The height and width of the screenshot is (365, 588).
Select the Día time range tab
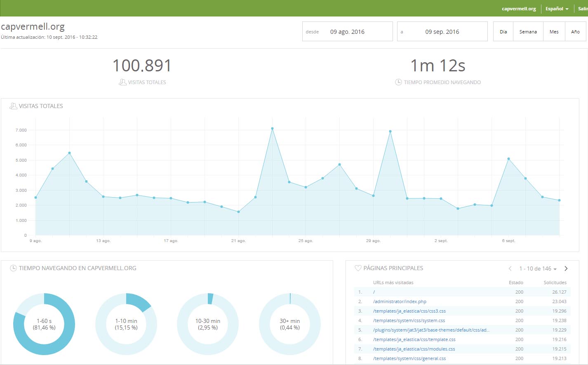click(x=503, y=32)
